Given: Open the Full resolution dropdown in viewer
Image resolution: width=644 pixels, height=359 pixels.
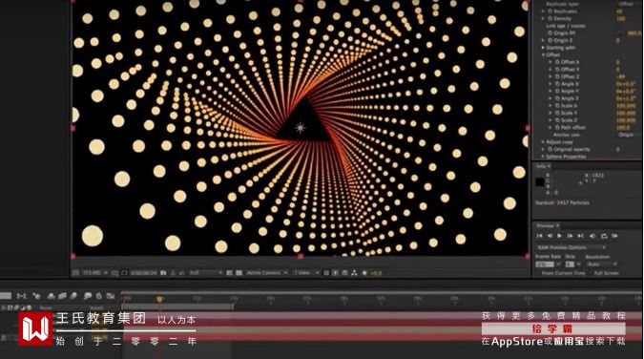Looking at the screenshot, I should pos(206,273).
